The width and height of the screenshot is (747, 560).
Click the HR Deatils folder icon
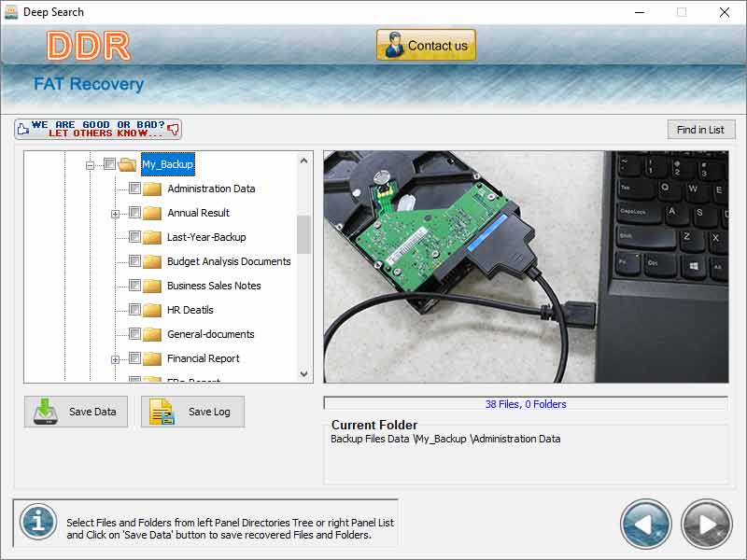152,310
